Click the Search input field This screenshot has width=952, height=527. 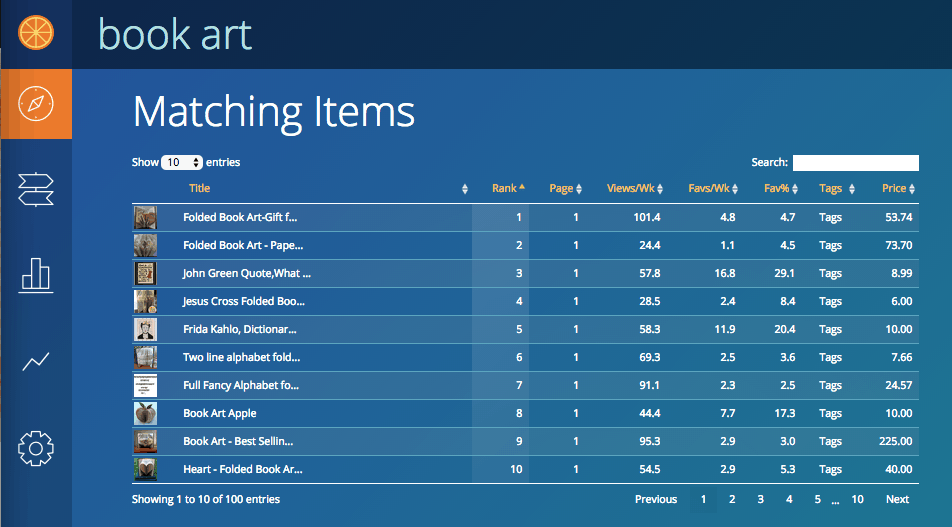tap(855, 163)
